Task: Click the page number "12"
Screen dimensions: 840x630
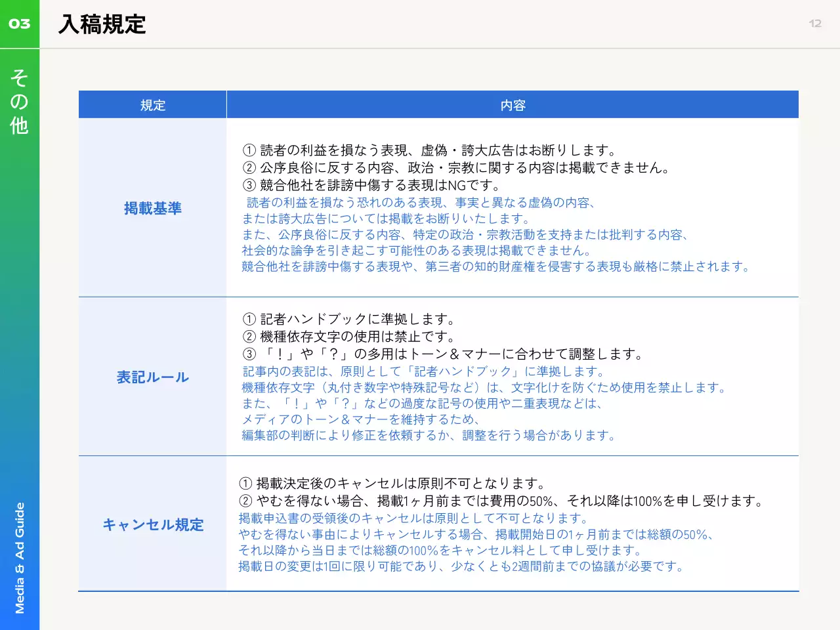Action: 814,24
